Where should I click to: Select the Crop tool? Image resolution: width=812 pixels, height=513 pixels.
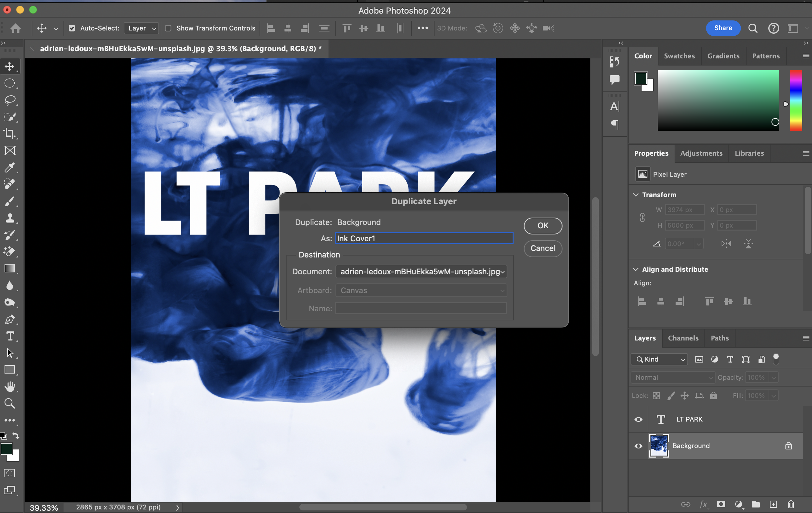10,134
